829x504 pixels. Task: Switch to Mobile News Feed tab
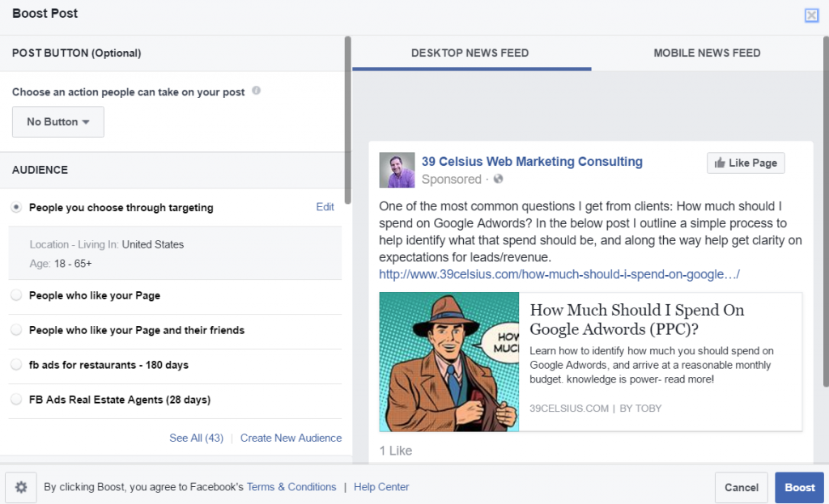[x=707, y=53]
